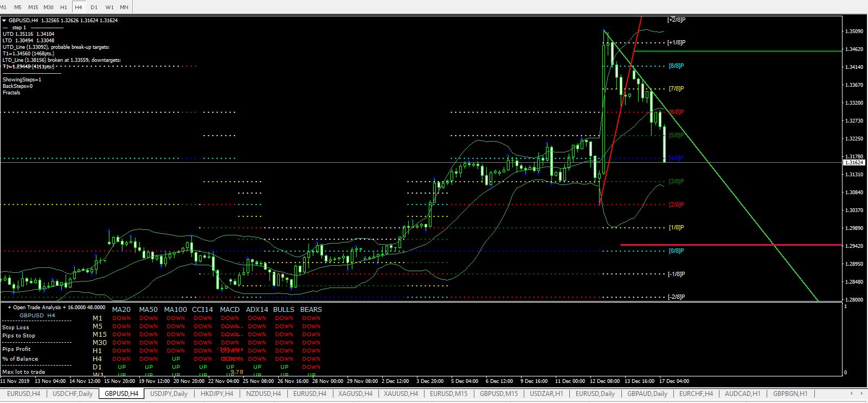Switch to EURCHF,H4 chart tab
Viewport: 868px width, 403px height.
pyautogui.click(x=696, y=394)
